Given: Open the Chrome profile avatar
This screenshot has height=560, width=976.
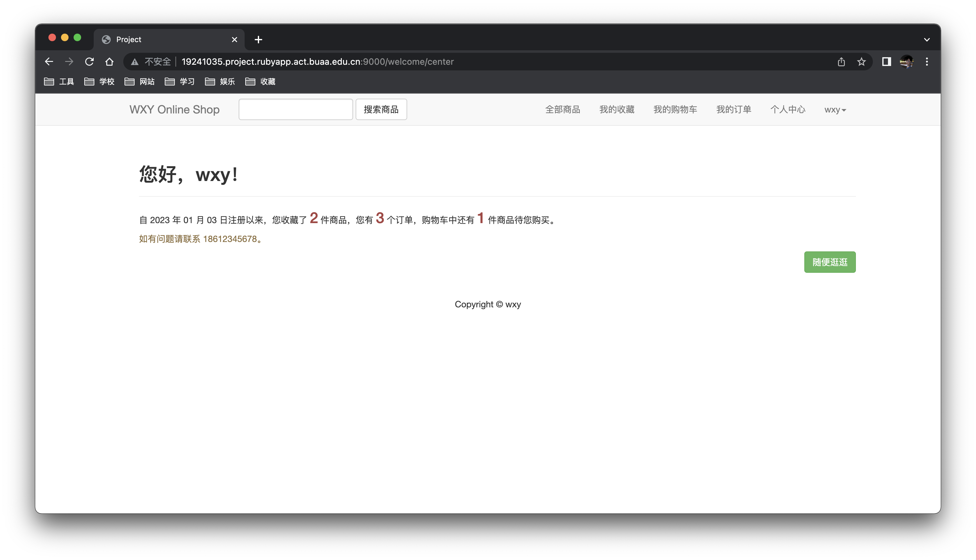Looking at the screenshot, I should 907,62.
